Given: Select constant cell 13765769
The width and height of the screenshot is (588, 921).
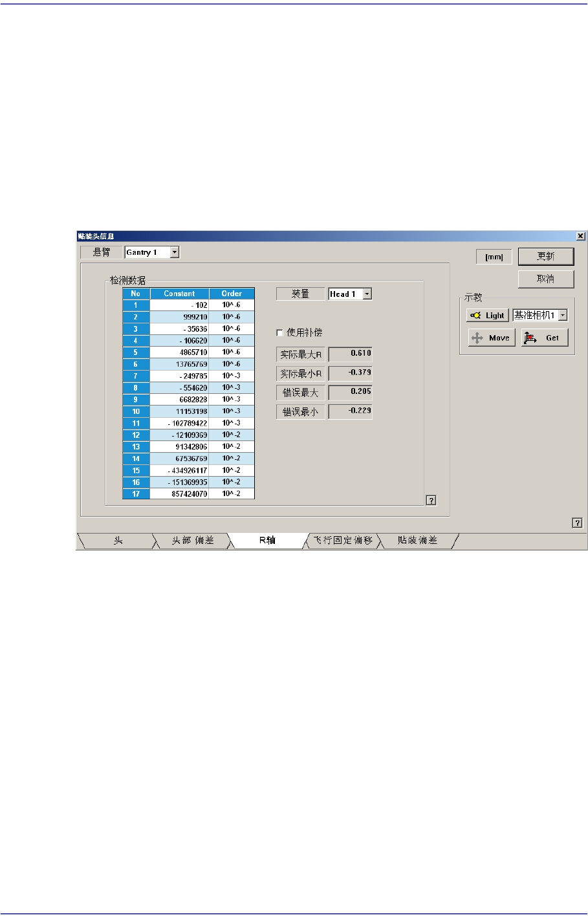Looking at the screenshot, I should coord(179,364).
